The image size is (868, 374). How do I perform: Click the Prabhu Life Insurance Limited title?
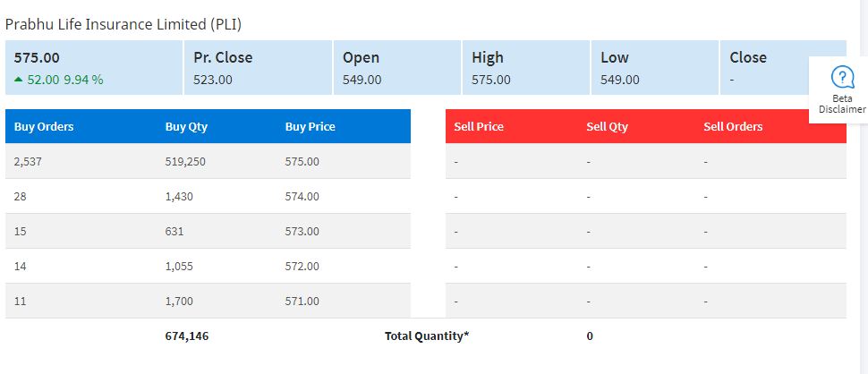[x=123, y=24]
